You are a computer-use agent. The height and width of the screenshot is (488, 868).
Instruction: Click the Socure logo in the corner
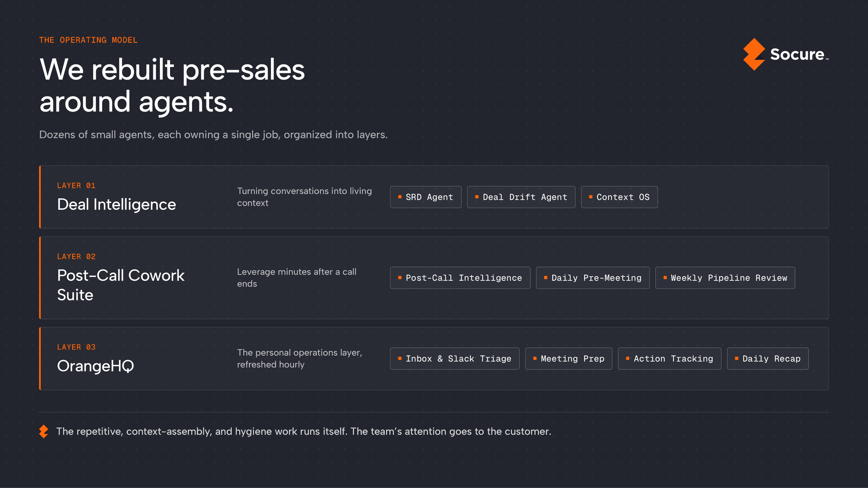tap(786, 54)
